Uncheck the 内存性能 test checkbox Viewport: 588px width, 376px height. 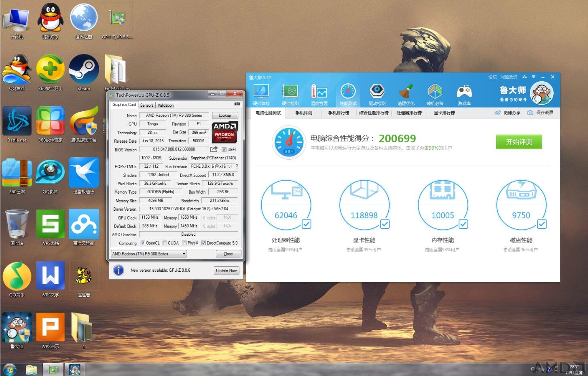pos(463,224)
